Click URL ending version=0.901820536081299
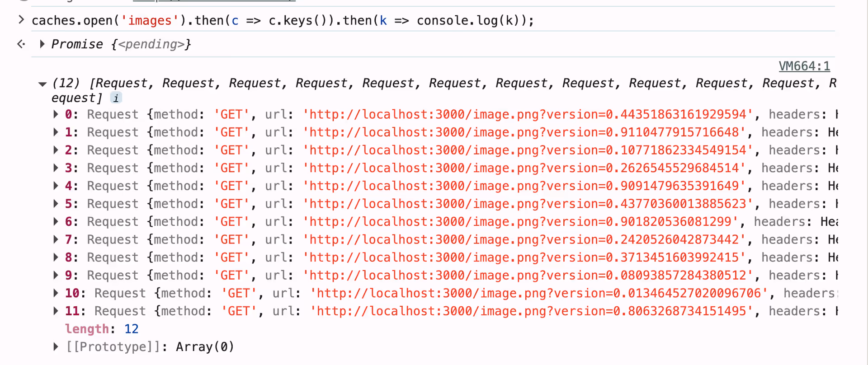868x365 pixels. (x=520, y=222)
